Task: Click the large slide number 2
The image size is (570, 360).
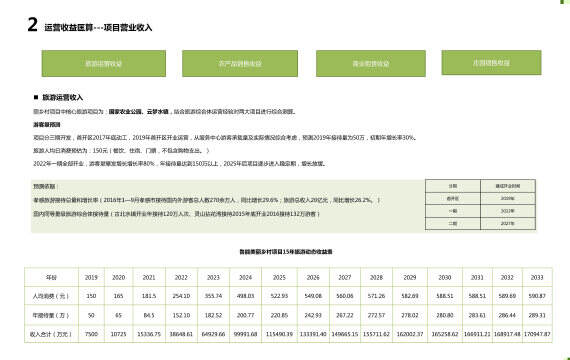Action: [32, 25]
